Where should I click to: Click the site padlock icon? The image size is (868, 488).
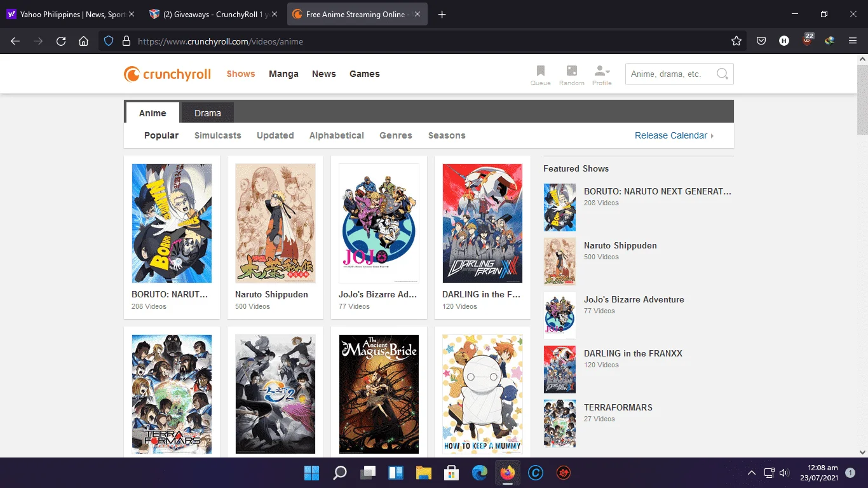[x=126, y=41]
